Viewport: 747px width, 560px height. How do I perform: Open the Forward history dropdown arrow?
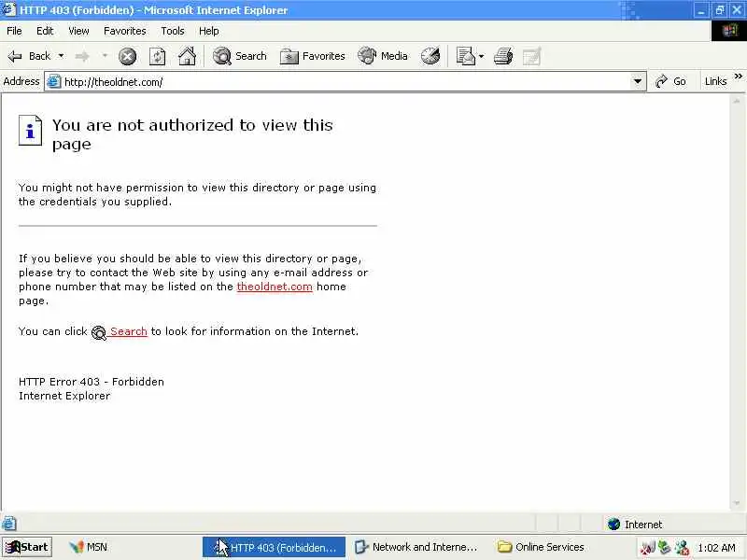105,56
